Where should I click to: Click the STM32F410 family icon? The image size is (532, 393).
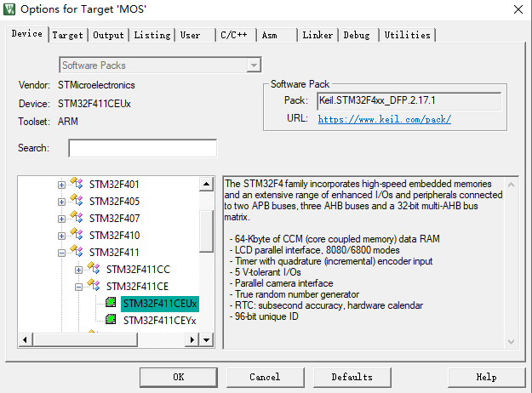(x=77, y=234)
